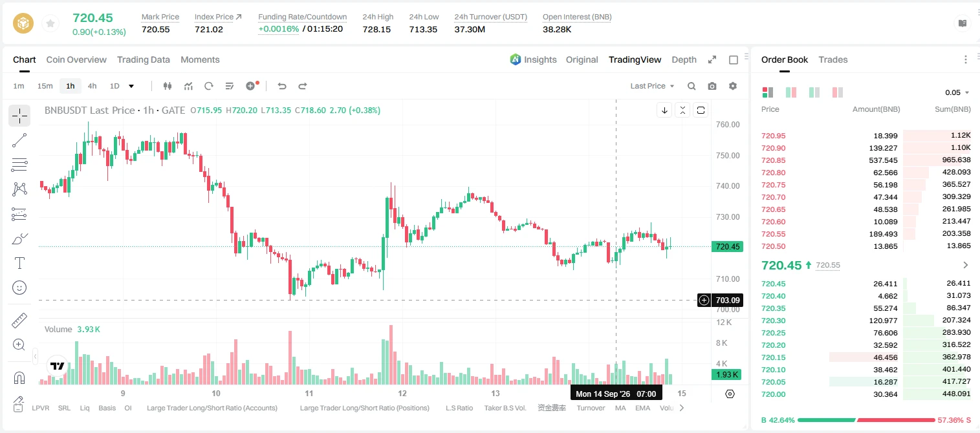Take a chart snapshot with camera icon
Image resolution: width=980 pixels, height=433 pixels.
712,86
